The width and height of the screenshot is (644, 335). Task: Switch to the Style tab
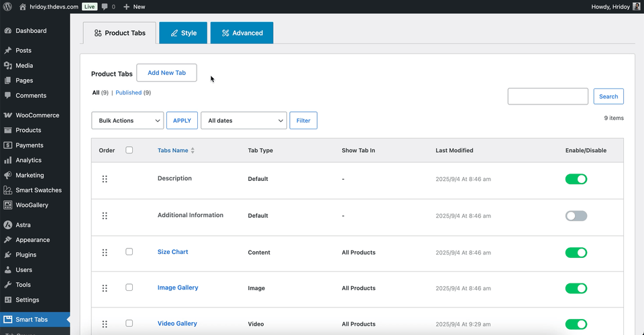click(x=183, y=33)
